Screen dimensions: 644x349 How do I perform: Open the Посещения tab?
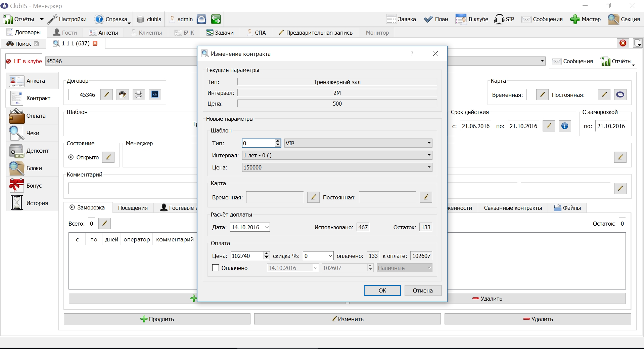[x=133, y=208]
